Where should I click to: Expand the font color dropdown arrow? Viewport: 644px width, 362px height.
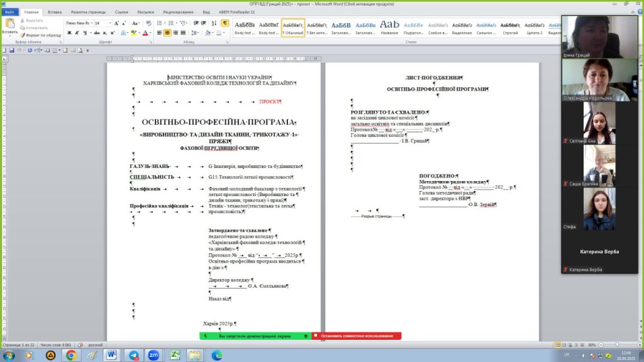click(x=151, y=33)
